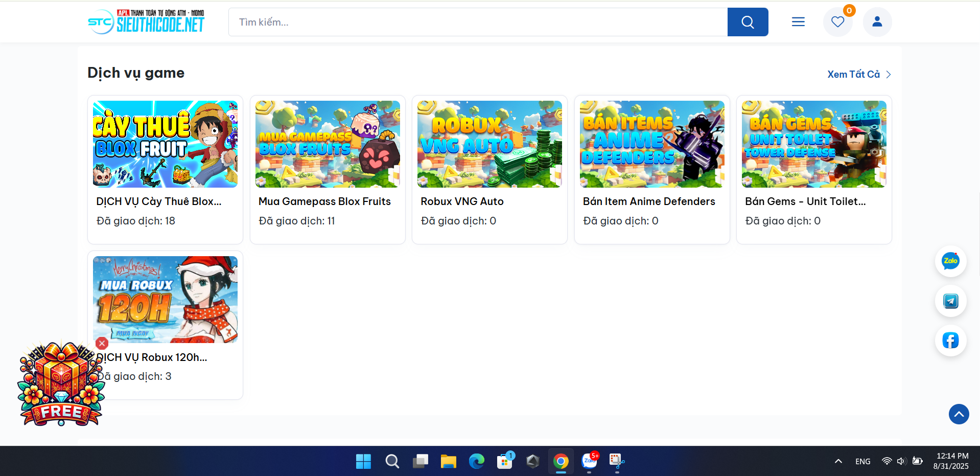Click text Đã giao dịch: 11
Viewport: 980px width, 476px height.
pos(297,221)
